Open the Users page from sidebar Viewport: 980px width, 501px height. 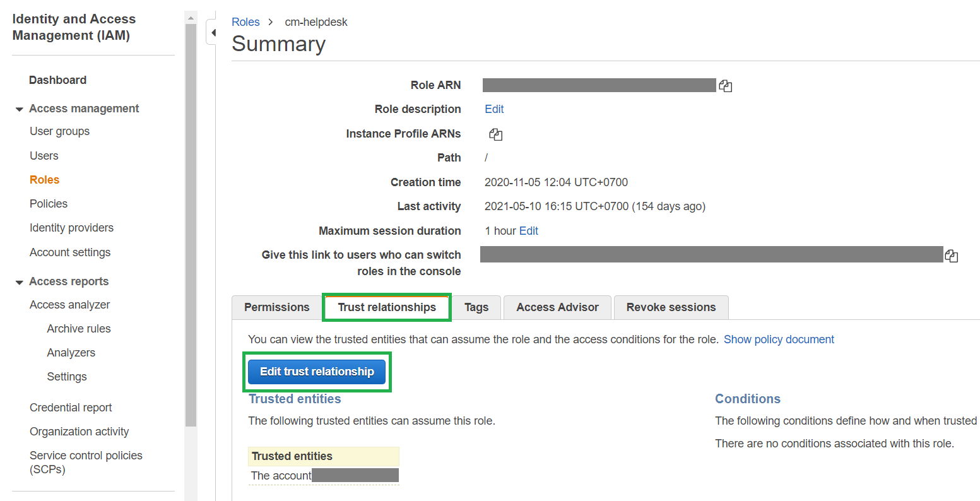[x=44, y=155]
